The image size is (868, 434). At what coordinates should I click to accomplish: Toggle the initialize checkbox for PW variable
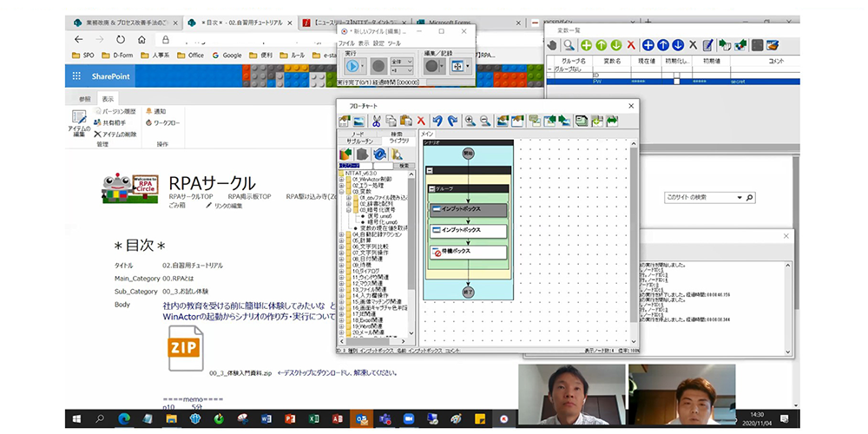point(677,81)
